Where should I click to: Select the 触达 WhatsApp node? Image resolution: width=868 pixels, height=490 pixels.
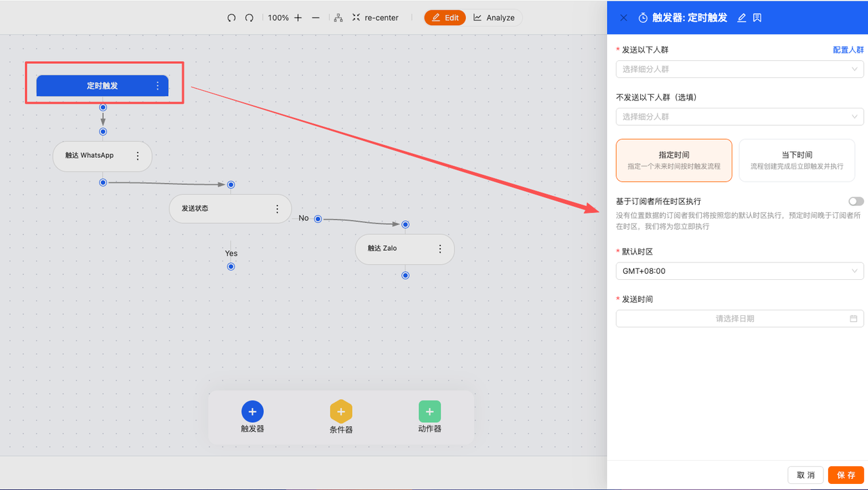[x=102, y=156]
